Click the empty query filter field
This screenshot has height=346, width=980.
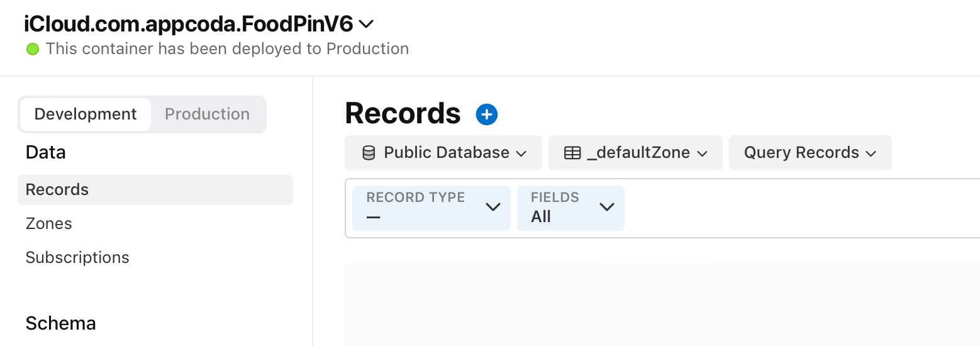[799, 208]
